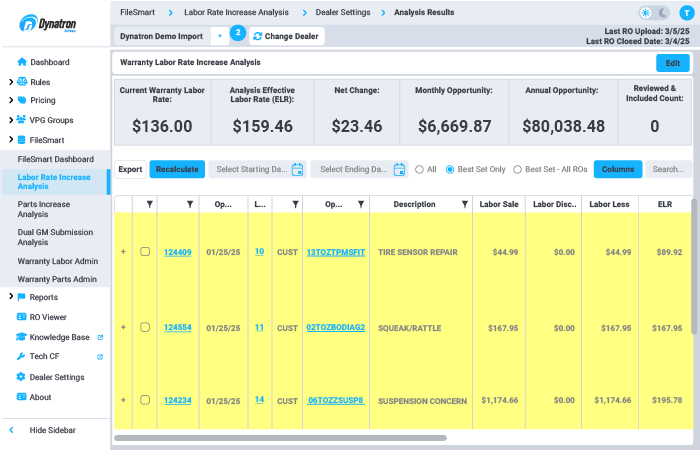This screenshot has height=450, width=700.
Task: Click the notification badge showing 2
Action: pos(238,33)
